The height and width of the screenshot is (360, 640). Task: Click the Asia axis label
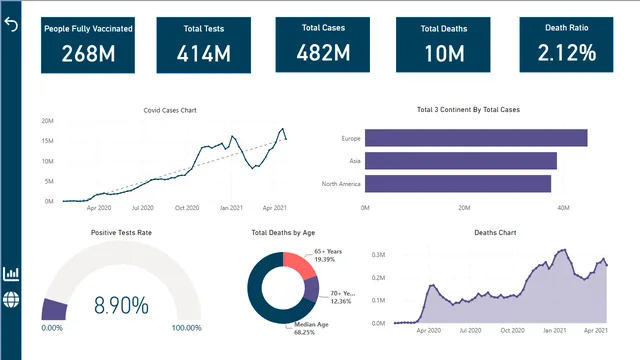[355, 161]
